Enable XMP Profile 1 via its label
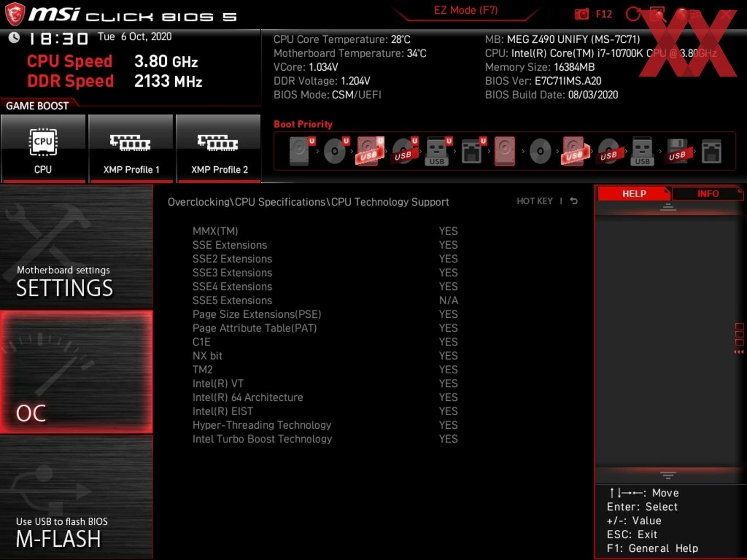747x560 pixels. tap(131, 170)
